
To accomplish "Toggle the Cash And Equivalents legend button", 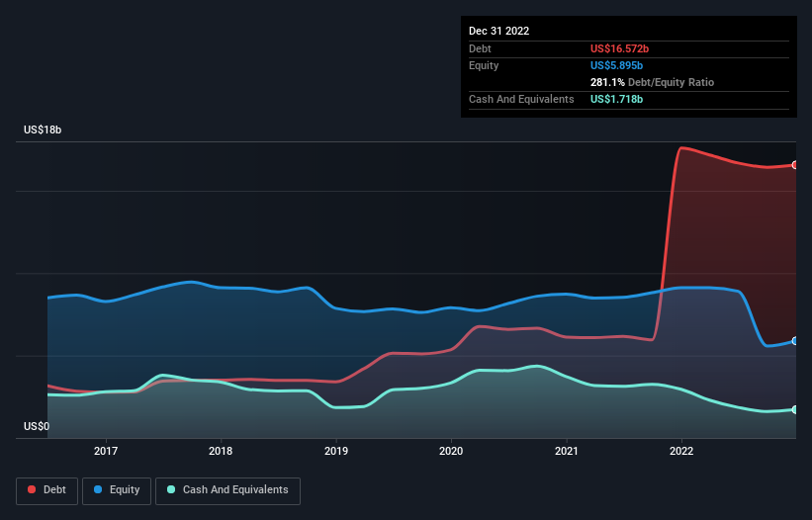I will coord(227,490).
